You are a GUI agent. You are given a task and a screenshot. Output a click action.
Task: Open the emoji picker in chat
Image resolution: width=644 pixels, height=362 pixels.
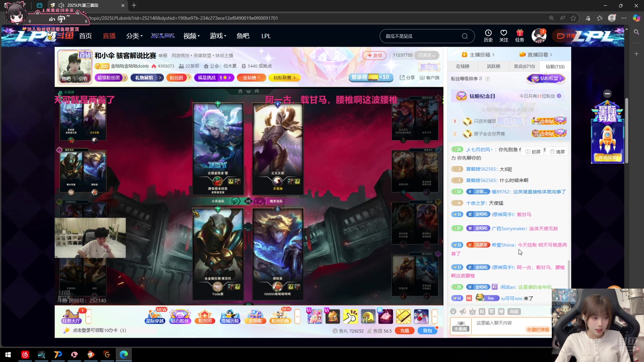click(453, 311)
